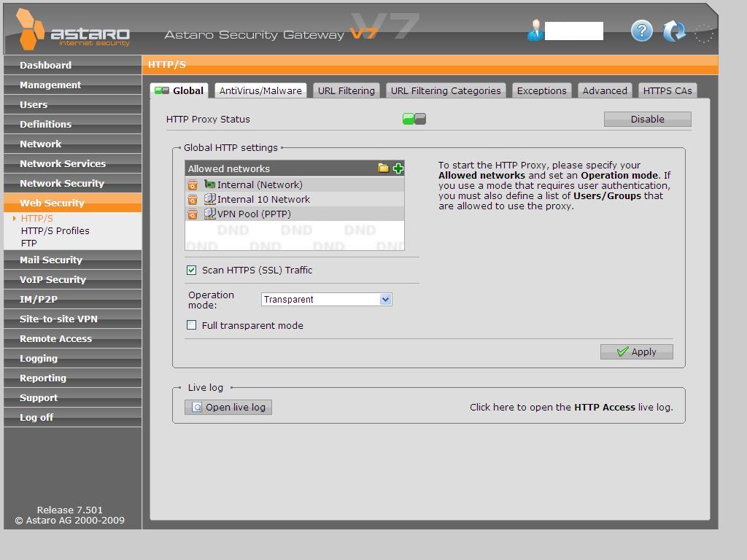747x560 pixels.
Task: Click the Disable proxy button
Action: [x=647, y=119]
